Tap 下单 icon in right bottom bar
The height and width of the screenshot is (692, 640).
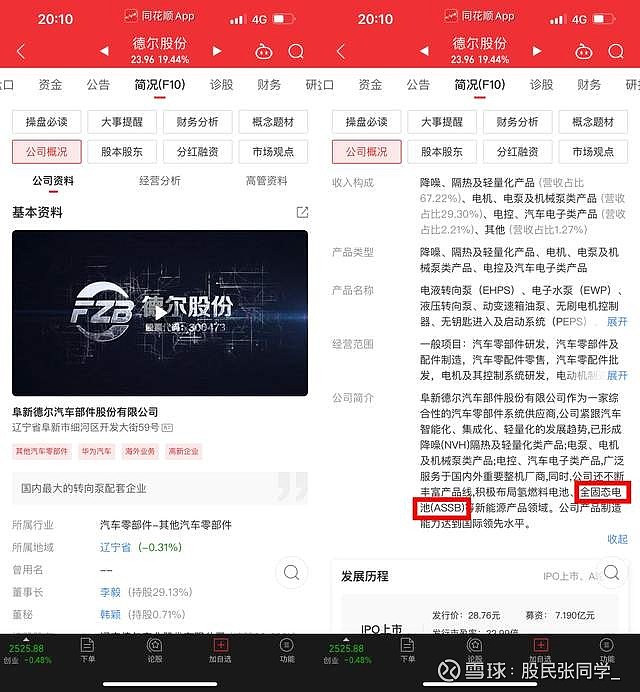(407, 650)
